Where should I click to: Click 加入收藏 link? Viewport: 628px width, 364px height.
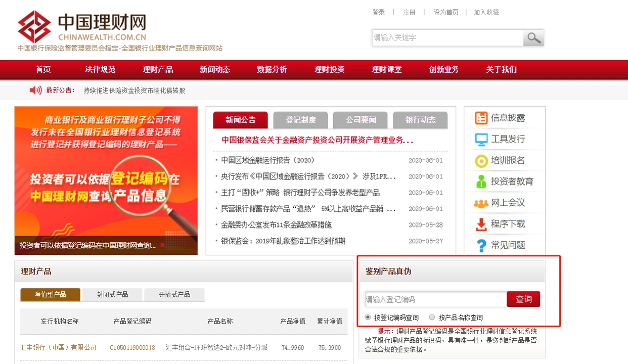[486, 12]
